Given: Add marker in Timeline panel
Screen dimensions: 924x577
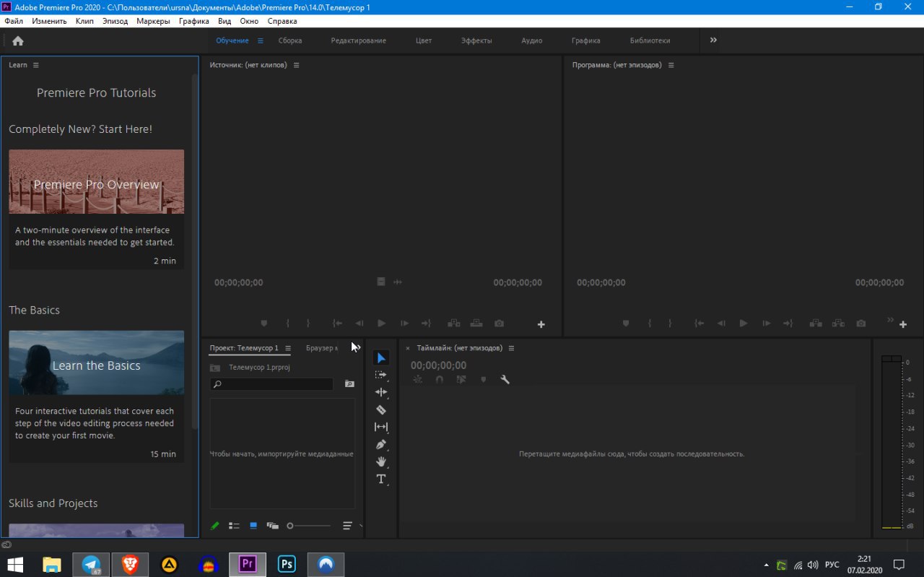Looking at the screenshot, I should [x=483, y=379].
